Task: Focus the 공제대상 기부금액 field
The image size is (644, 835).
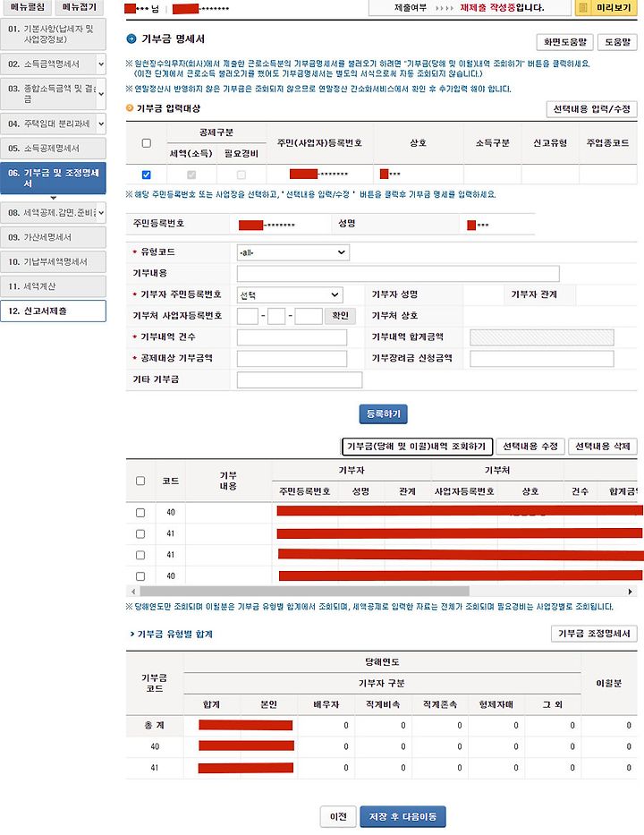Action: (x=292, y=358)
